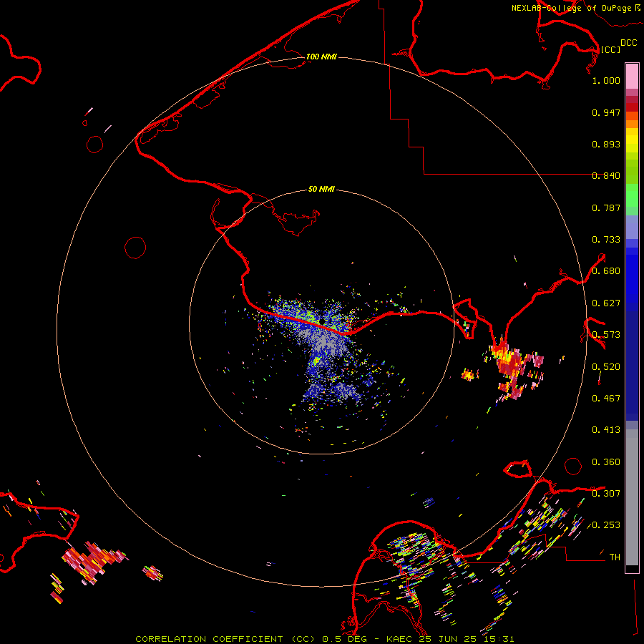Select the 0.893 legend value
The height and width of the screenshot is (644, 644).
coord(606,144)
